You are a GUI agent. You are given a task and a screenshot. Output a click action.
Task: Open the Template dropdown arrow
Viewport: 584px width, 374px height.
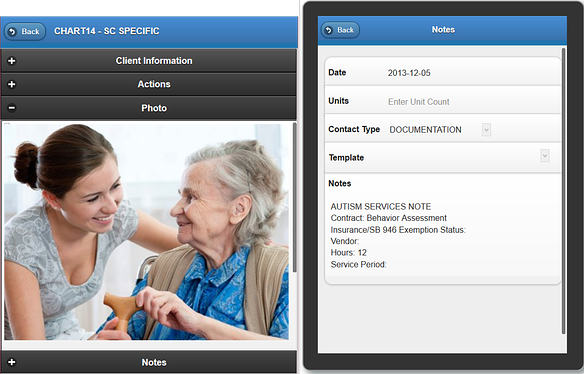(x=545, y=156)
